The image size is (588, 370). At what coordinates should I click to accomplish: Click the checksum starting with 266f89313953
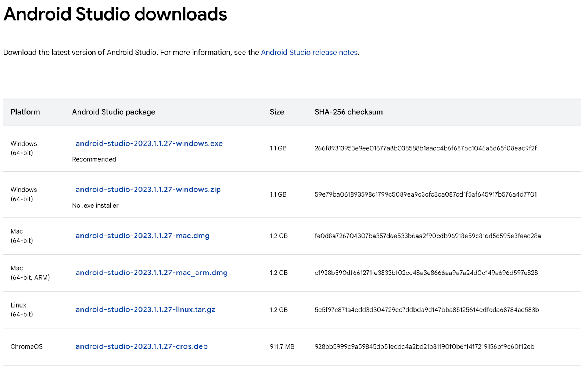click(426, 148)
